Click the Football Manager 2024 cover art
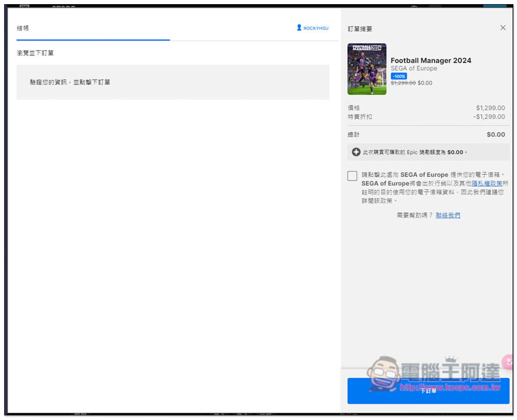517x420 pixels. tap(367, 69)
